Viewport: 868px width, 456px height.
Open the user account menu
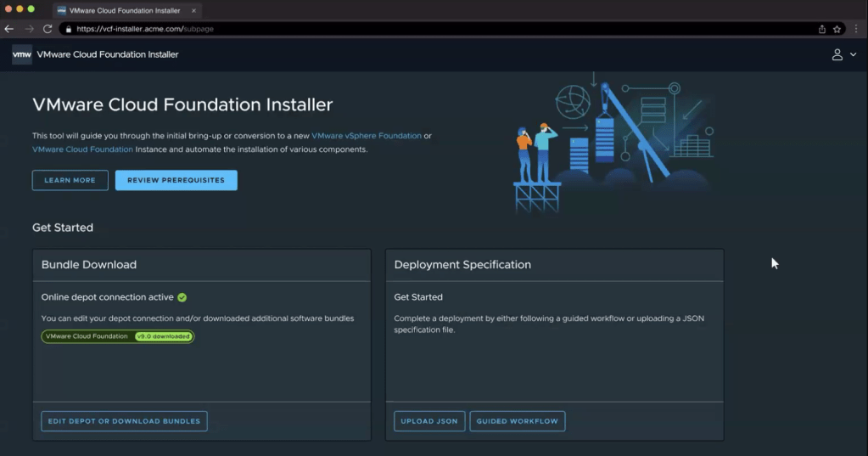(x=843, y=54)
